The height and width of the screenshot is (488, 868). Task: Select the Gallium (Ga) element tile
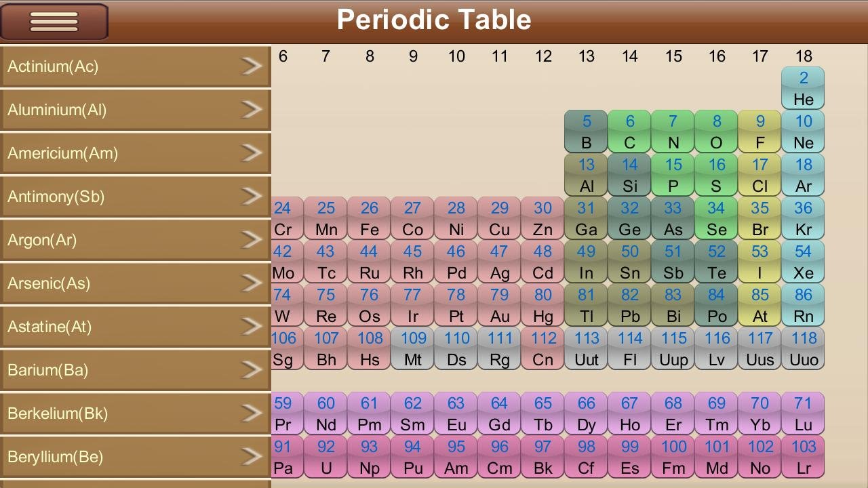coord(586,218)
